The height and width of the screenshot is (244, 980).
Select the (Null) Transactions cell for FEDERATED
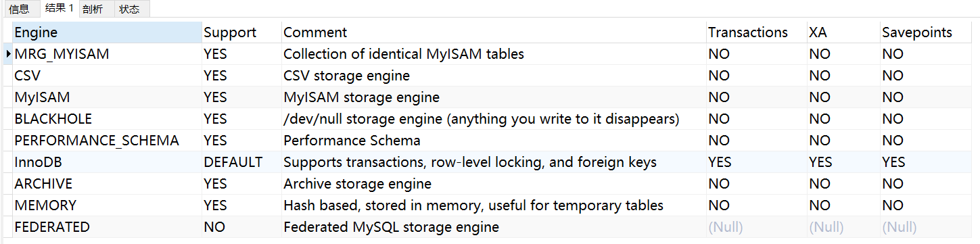pos(756,227)
